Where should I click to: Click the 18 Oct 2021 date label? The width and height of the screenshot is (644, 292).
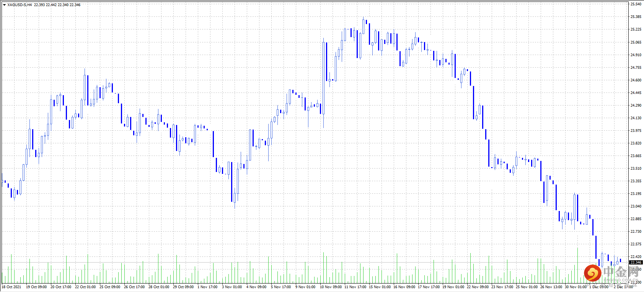tap(11, 287)
